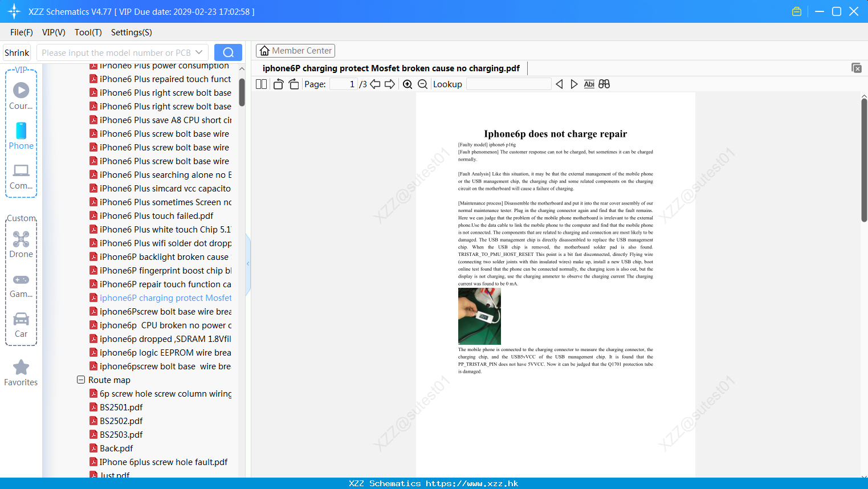Click the charging ammeter photo in document
Viewport: 868px width, 489px height.
pyautogui.click(x=479, y=316)
